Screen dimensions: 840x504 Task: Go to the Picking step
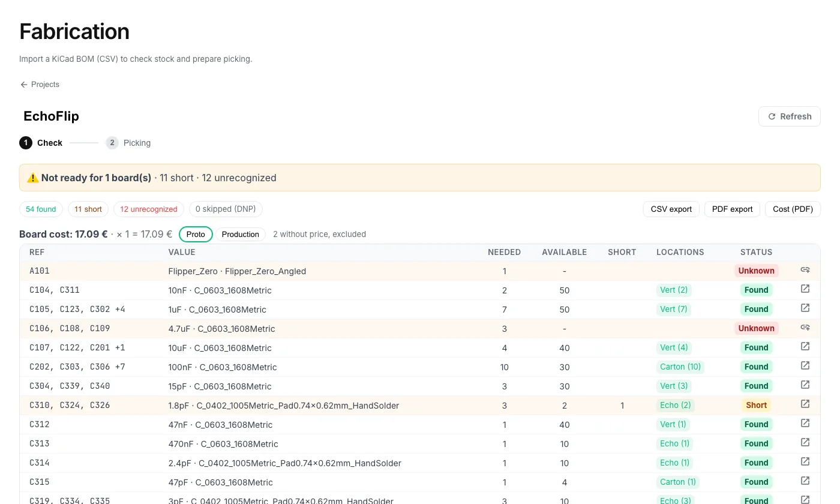click(x=128, y=143)
